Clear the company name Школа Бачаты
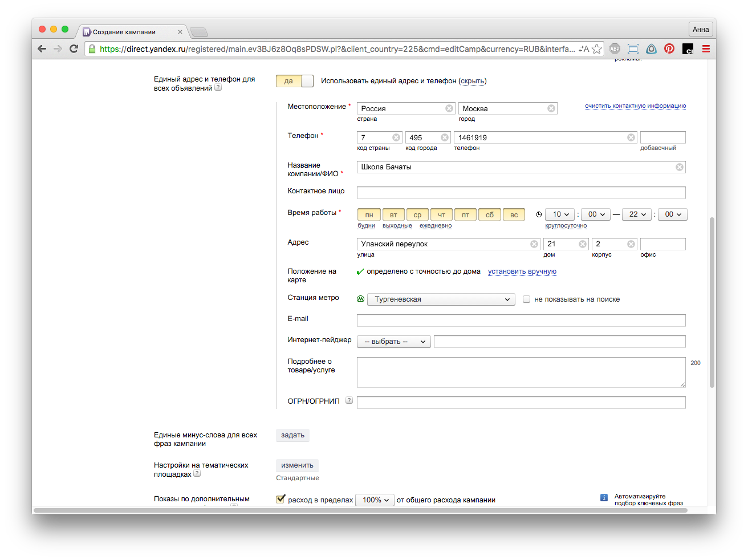The image size is (748, 560). coord(680,167)
